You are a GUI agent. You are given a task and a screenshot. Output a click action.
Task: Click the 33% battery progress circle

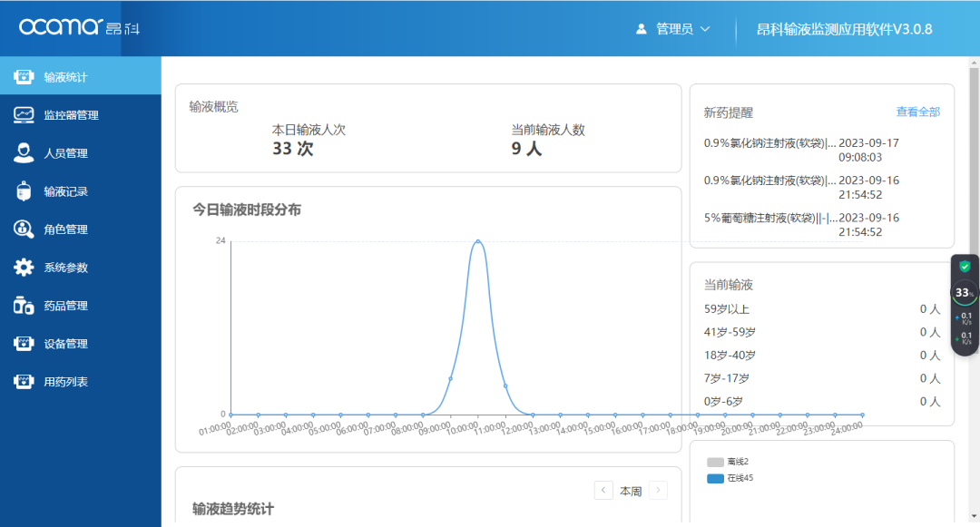[x=965, y=292]
